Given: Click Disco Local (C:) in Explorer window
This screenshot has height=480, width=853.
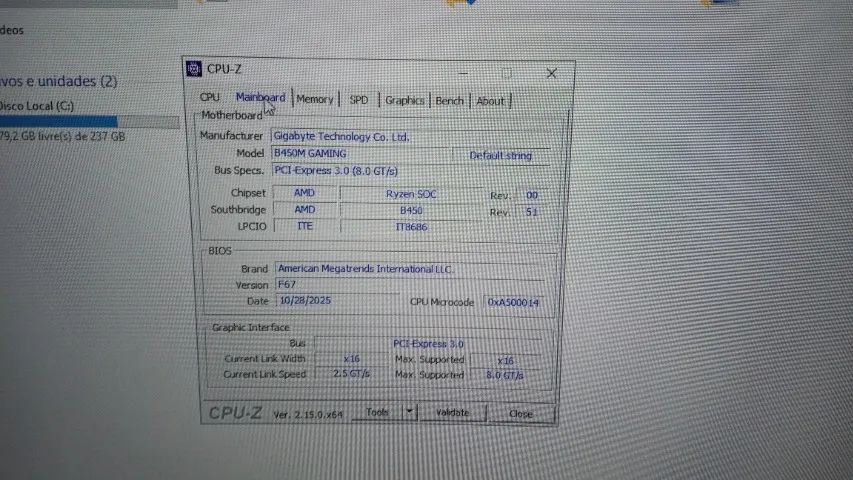Looking at the screenshot, I should (x=36, y=106).
